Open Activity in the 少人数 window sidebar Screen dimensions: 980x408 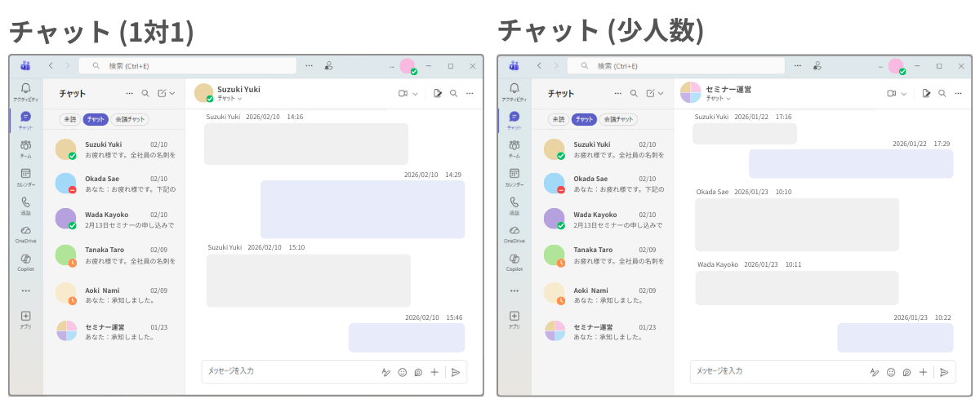(514, 91)
